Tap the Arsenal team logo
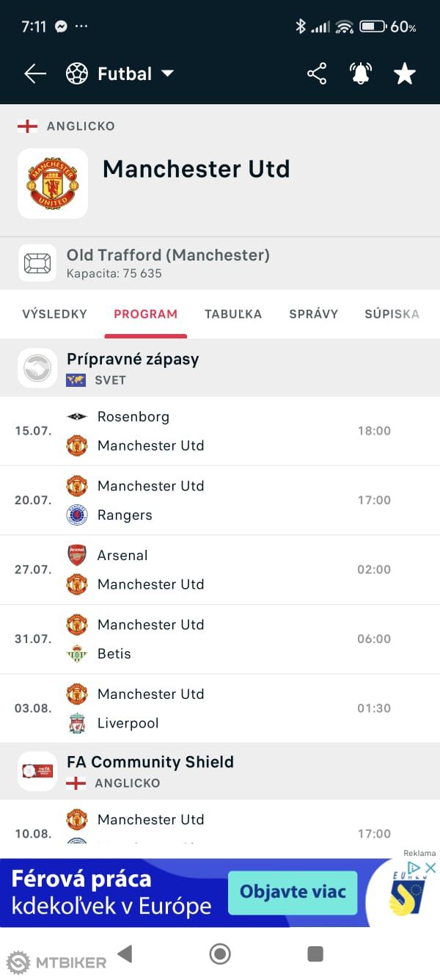Viewport: 440px width, 980px height. coord(77,555)
